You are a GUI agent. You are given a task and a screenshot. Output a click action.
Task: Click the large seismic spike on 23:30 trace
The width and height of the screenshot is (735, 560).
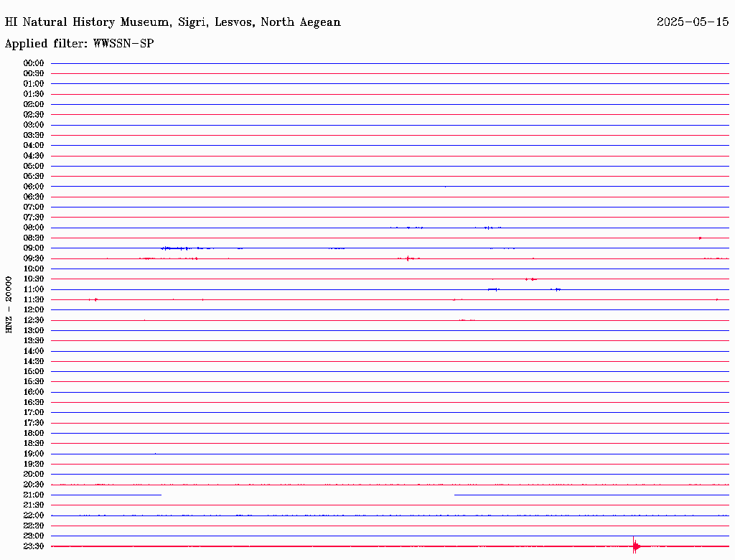pyautogui.click(x=635, y=546)
